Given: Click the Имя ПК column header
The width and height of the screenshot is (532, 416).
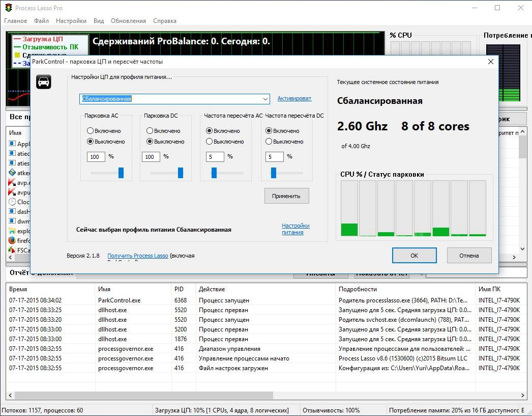Looking at the screenshot, I should 501,289.
